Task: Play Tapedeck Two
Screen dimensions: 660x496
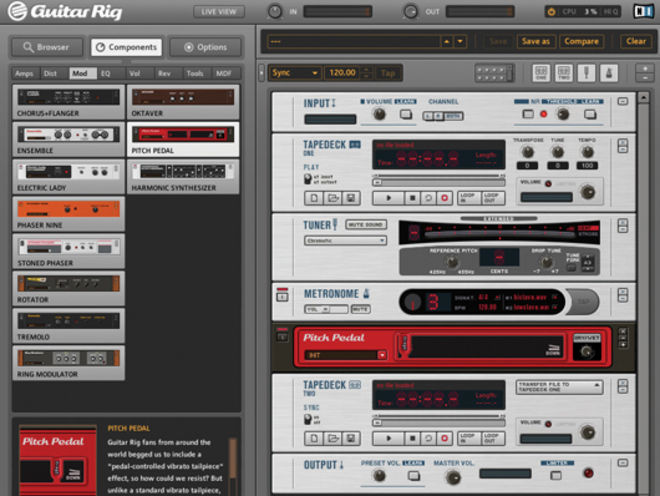Action: (388, 438)
